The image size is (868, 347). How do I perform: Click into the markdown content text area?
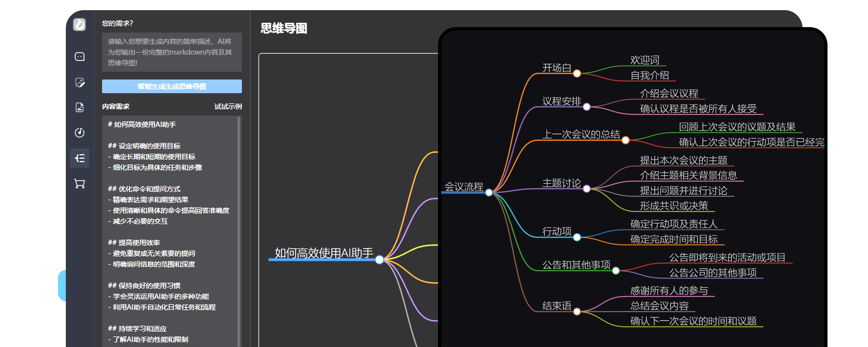click(170, 231)
